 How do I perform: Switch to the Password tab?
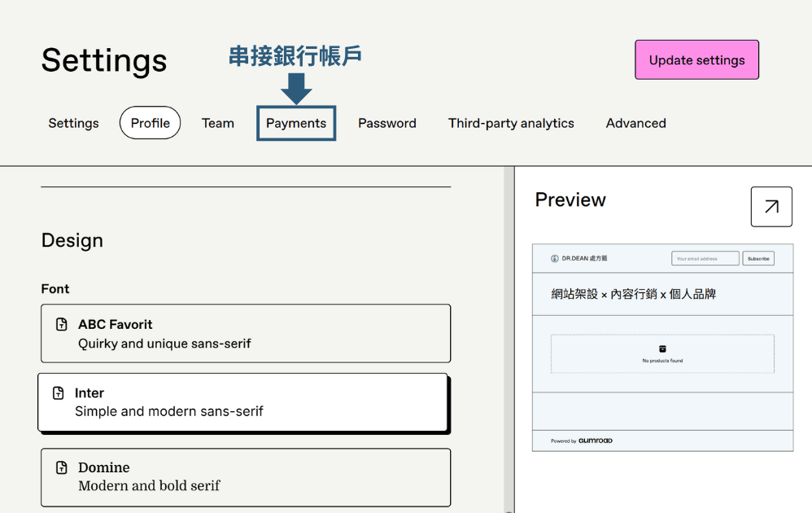point(387,123)
